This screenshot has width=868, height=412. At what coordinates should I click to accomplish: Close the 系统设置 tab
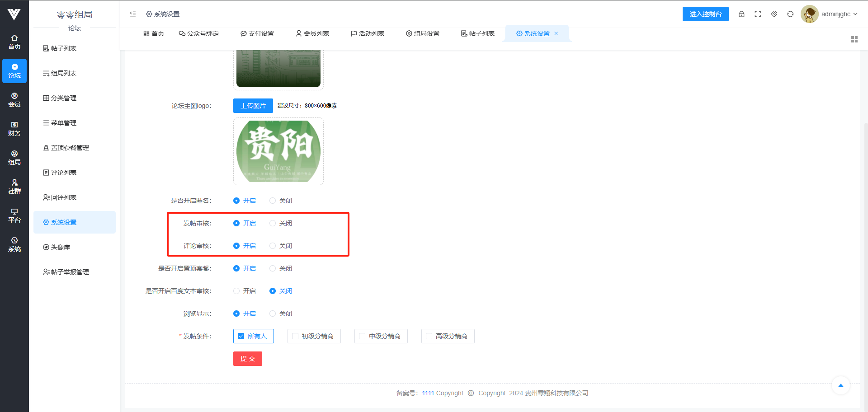coord(556,33)
